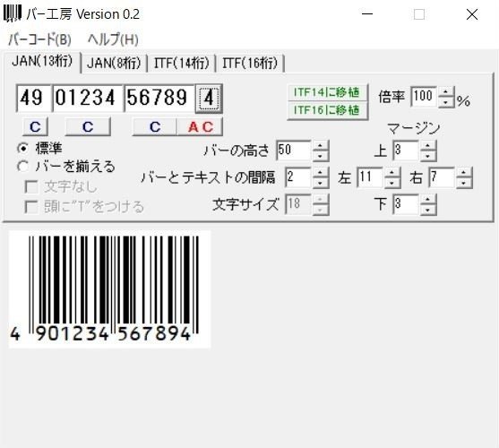Click the 文字サイズ up arrow

321,199
